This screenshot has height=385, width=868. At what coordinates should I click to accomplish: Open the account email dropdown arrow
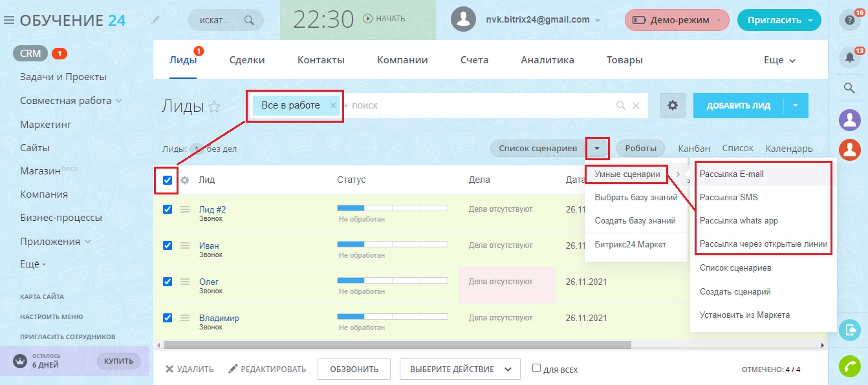click(x=598, y=20)
